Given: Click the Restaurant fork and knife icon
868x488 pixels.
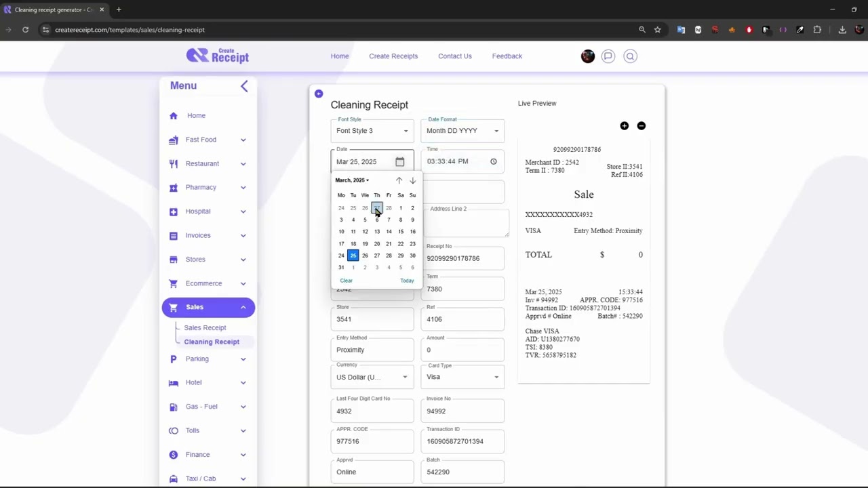Looking at the screenshot, I should [174, 163].
